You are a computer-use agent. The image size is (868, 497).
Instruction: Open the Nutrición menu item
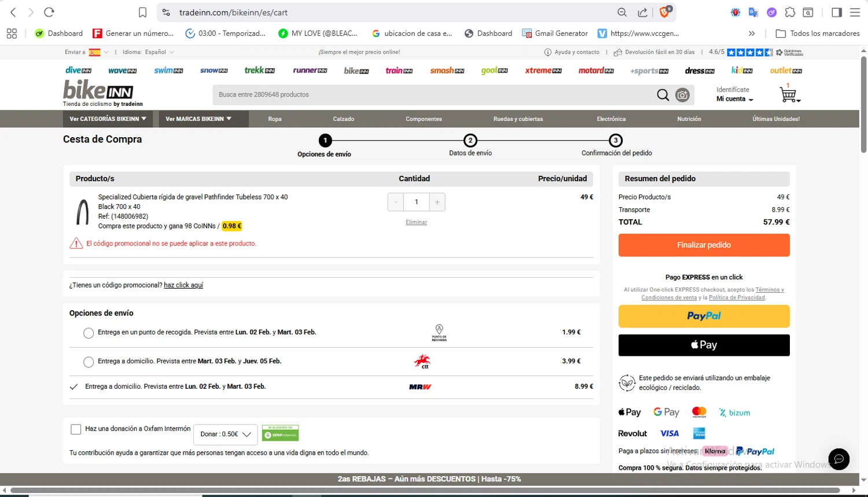click(689, 119)
